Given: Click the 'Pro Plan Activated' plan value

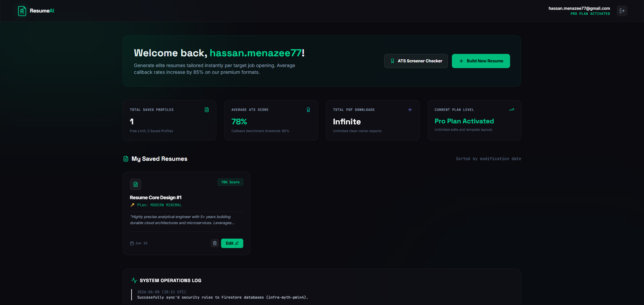Looking at the screenshot, I should 464,121.
